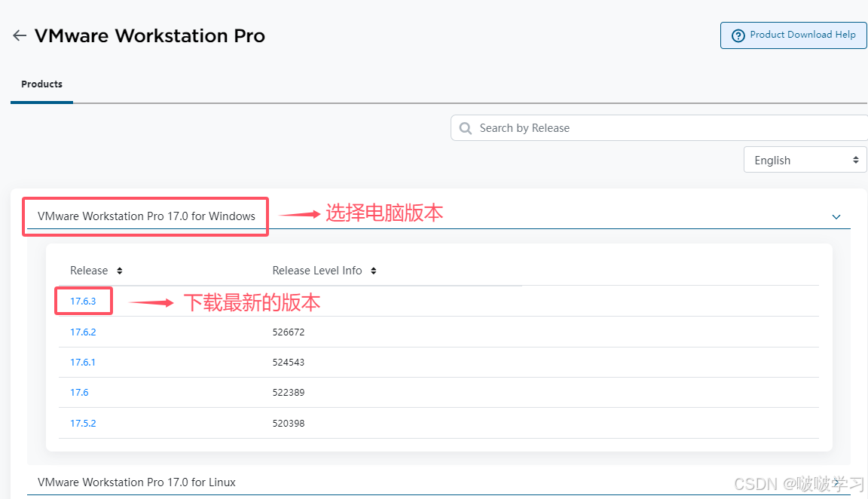This screenshot has height=499, width=868.
Task: Click the VMware Workstation Pro page title
Action: [149, 36]
